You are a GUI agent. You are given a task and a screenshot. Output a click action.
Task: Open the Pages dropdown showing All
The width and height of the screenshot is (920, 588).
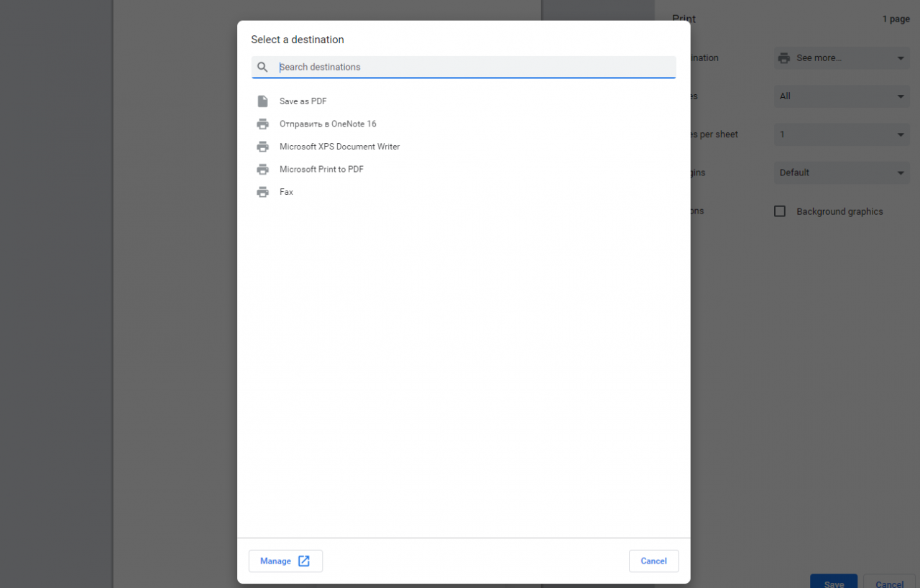(841, 96)
